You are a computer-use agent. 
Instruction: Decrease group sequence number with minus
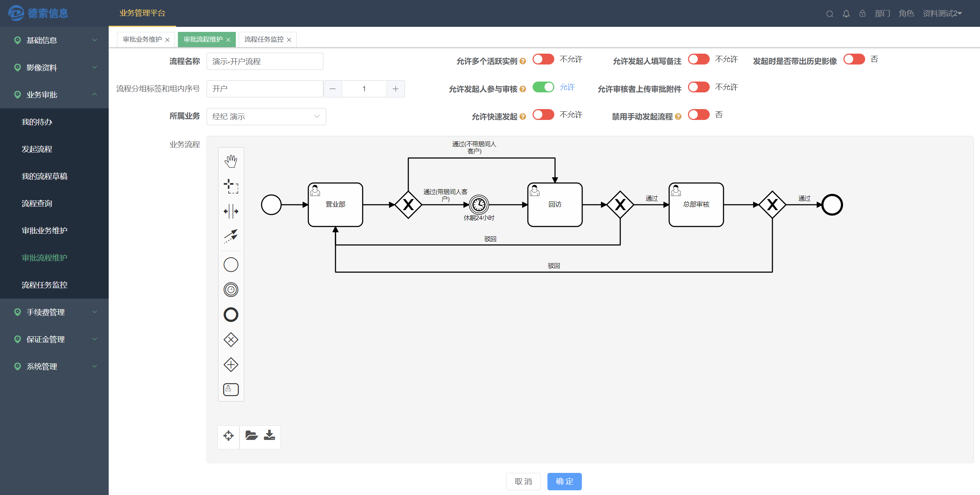(333, 89)
